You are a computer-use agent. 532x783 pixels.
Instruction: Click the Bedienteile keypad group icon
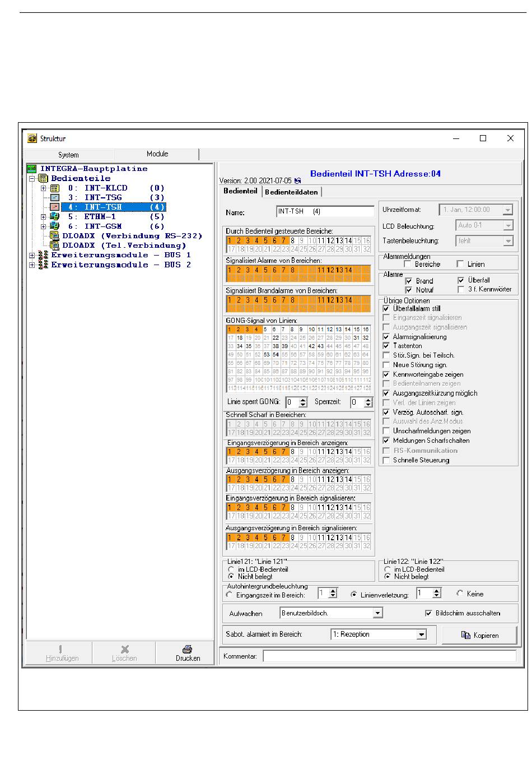click(43, 178)
